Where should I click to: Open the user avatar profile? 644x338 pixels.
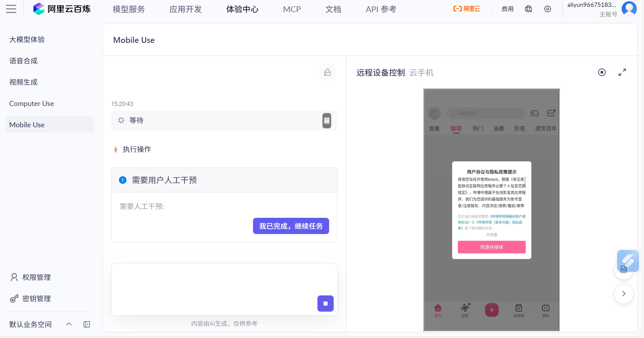point(629,9)
